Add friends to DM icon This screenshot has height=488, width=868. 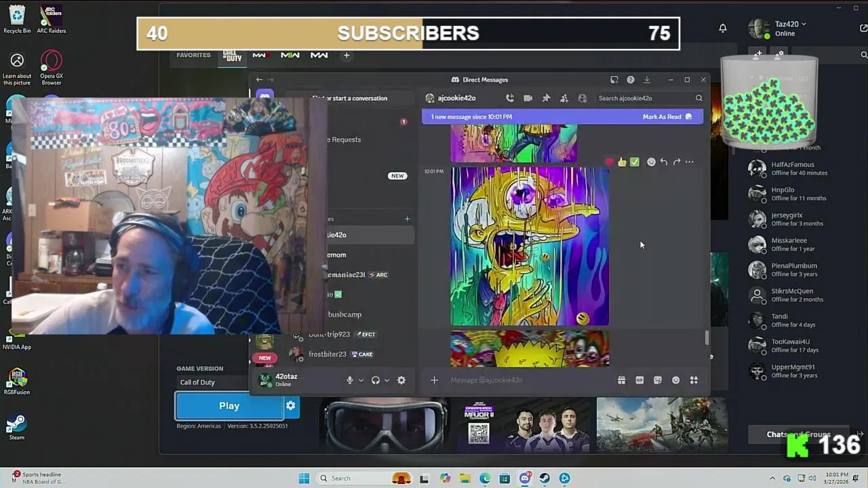click(564, 98)
